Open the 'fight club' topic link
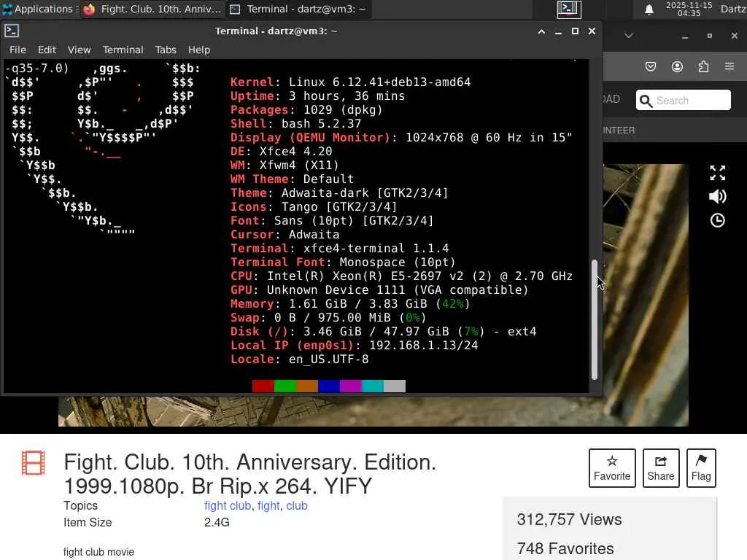747x560 pixels. coord(228,506)
